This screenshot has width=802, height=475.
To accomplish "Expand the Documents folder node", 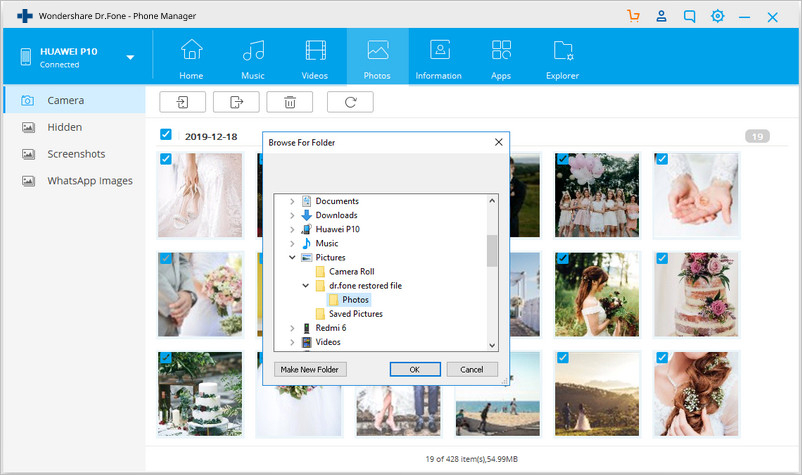I will pyautogui.click(x=292, y=201).
